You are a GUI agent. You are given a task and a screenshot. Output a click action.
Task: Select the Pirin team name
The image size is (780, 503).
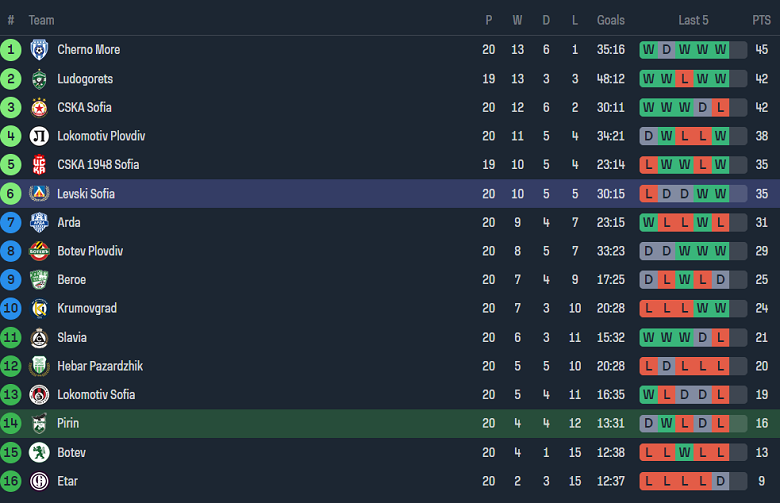pyautogui.click(x=68, y=423)
